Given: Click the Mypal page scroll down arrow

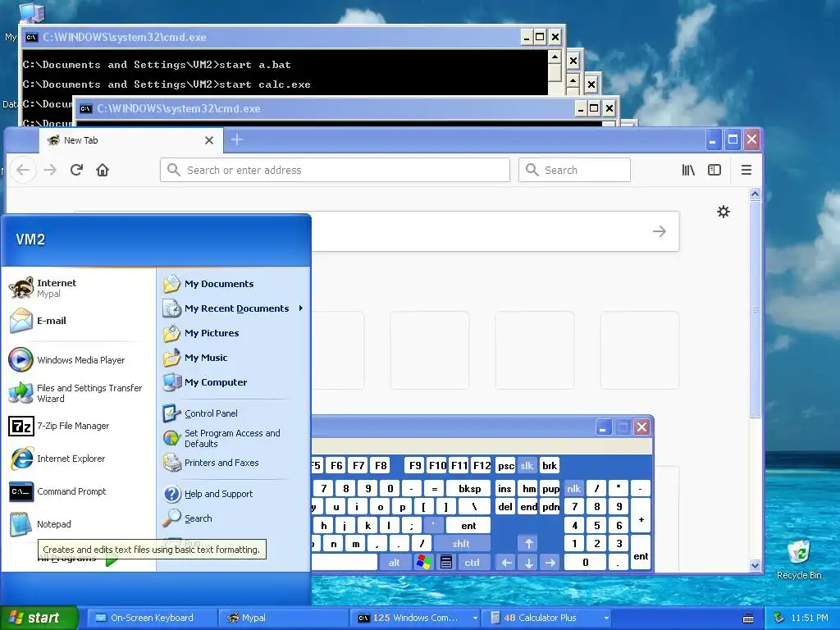Looking at the screenshot, I should click(755, 565).
